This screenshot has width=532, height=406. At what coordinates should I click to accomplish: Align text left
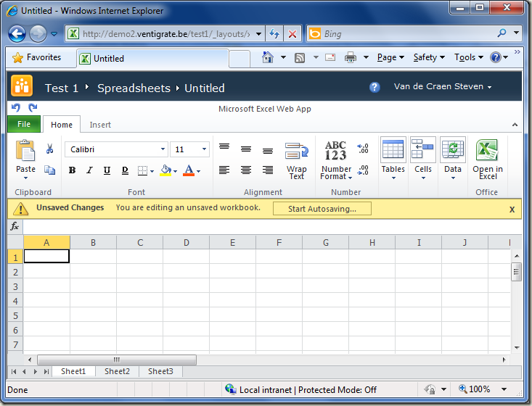[x=224, y=170]
